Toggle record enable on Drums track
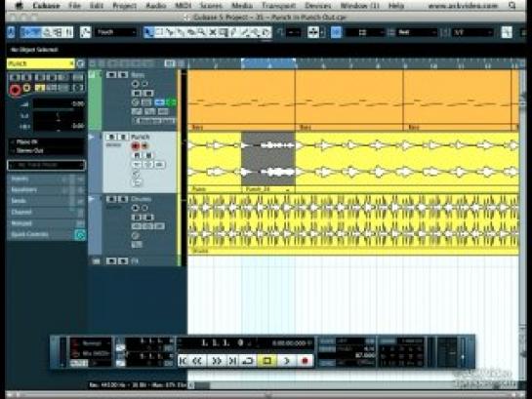Image resolution: width=532 pixels, height=399 pixels. [x=135, y=208]
